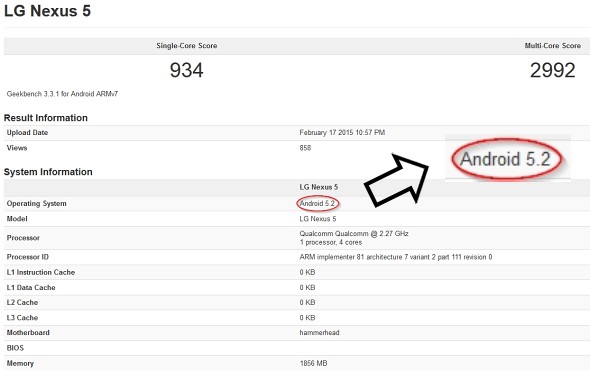Image resolution: width=590 pixels, height=379 pixels.
Task: Click the Geekbench 3.3.1 for Android ARMv7 text
Action: point(62,94)
